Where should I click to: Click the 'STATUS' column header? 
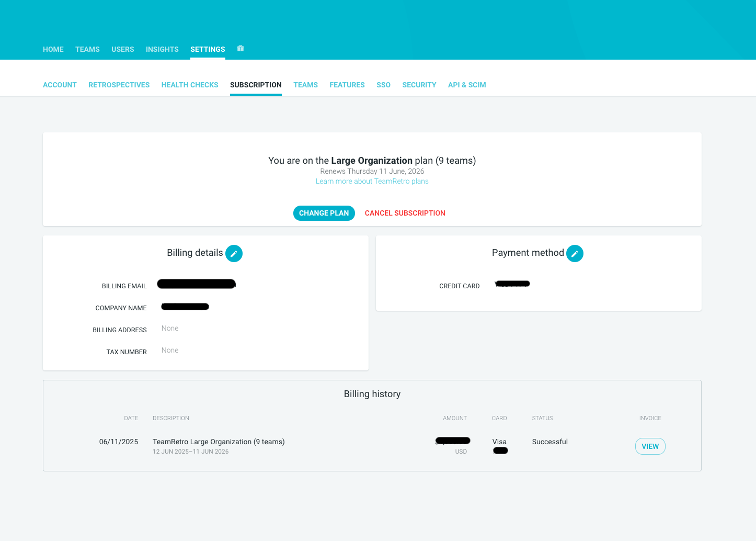543,418
